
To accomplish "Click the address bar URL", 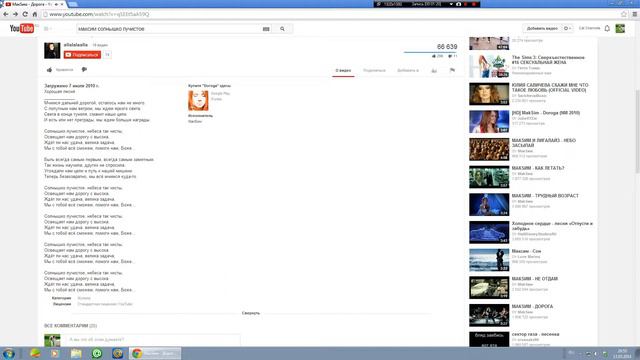I will (x=99, y=14).
